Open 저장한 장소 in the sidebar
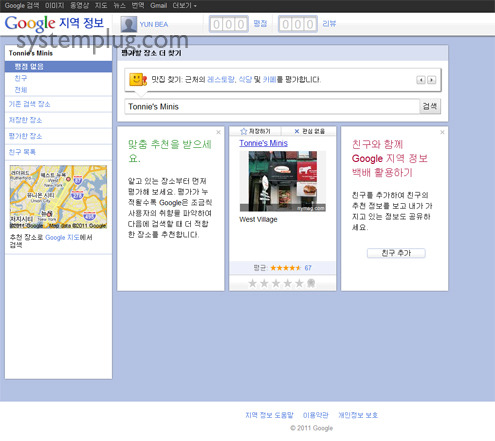 25,120
